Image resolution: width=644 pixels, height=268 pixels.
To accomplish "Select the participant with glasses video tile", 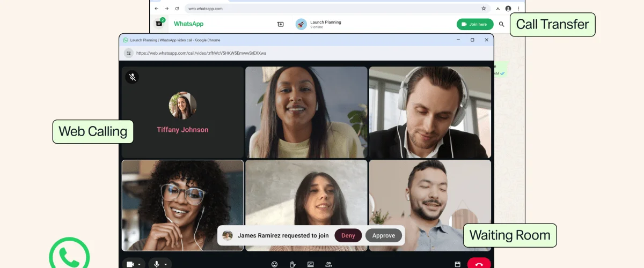I will (x=182, y=205).
